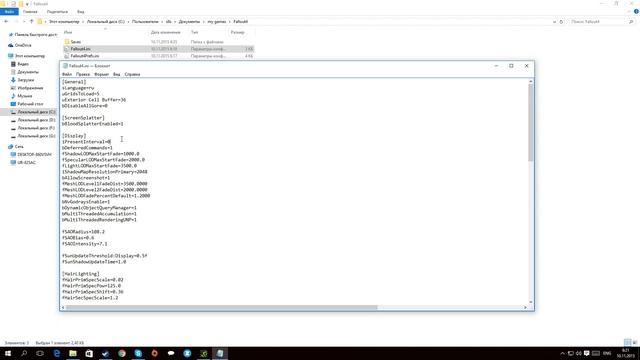The image size is (640, 360).
Task: Open Notepad's Файл menu
Action: pos(67,74)
